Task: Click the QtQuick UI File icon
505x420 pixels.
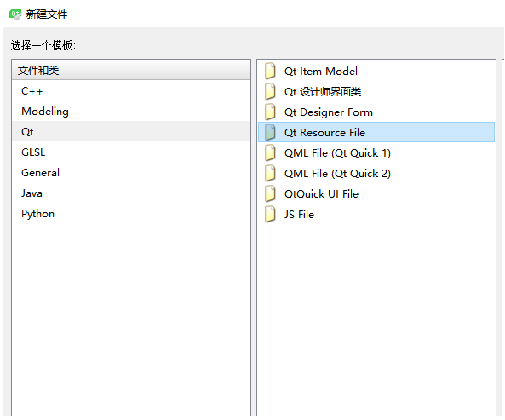Action: [270, 194]
